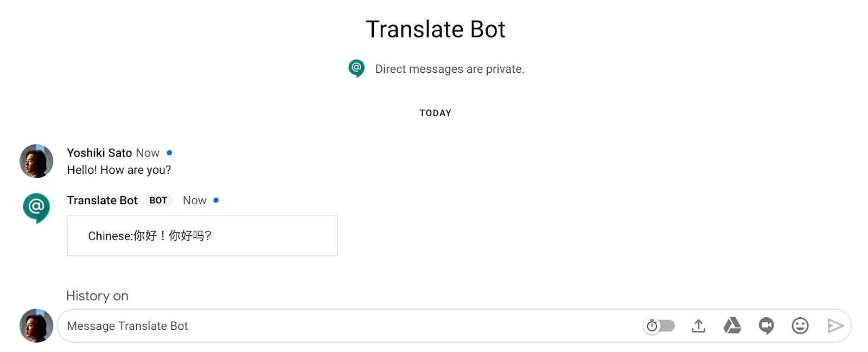Toggle the history timer switch
The image size is (868, 352).
tap(659, 326)
